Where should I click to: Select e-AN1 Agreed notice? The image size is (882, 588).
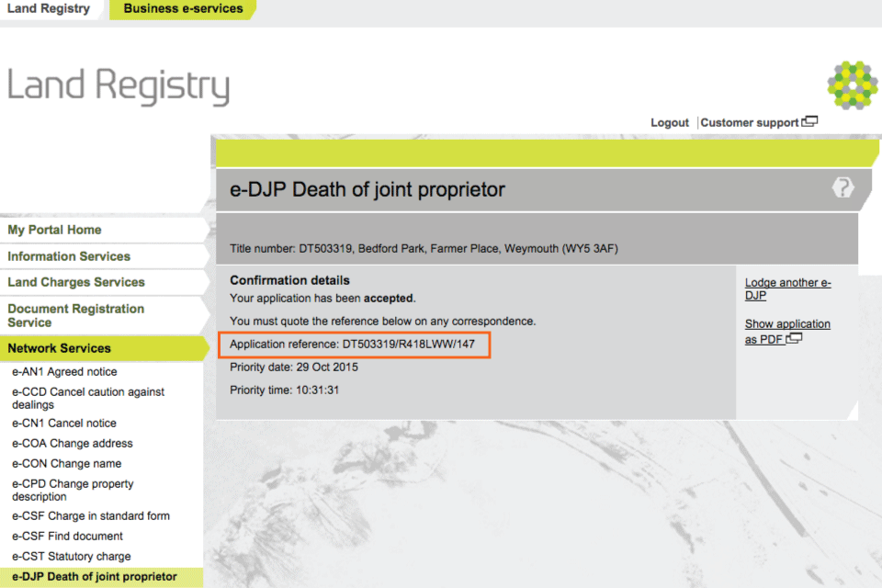64,372
